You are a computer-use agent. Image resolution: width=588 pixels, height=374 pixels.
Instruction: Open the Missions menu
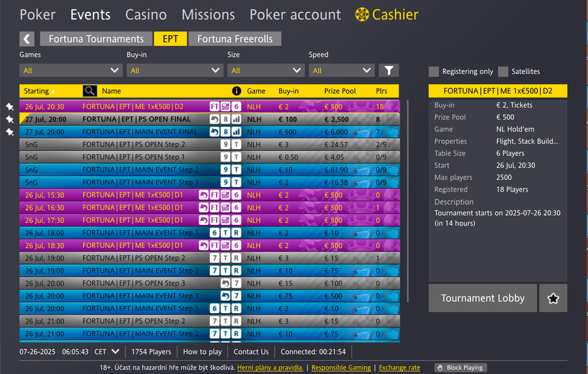(208, 14)
